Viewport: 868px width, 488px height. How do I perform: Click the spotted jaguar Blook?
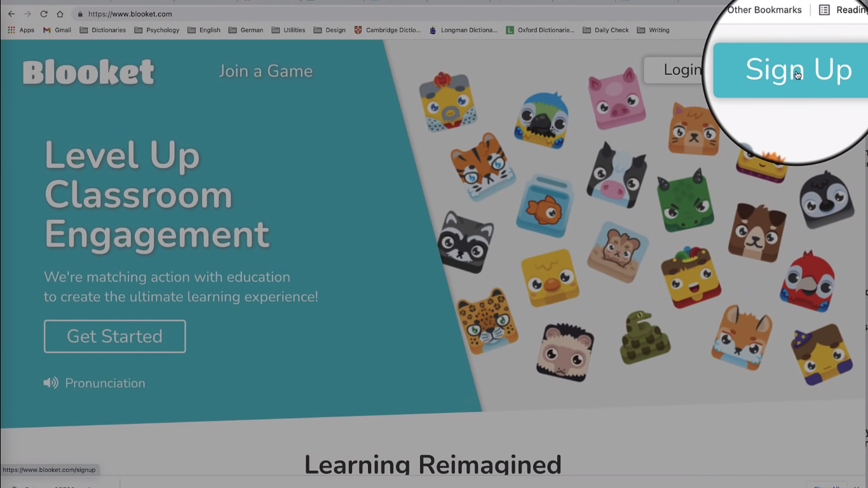point(487,321)
